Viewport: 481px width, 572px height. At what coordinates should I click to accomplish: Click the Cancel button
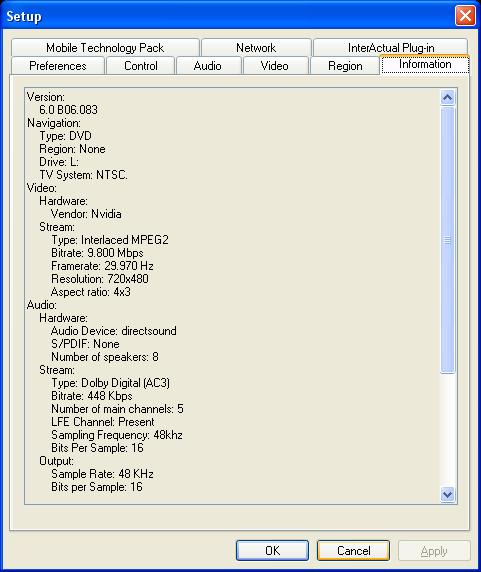pos(353,550)
